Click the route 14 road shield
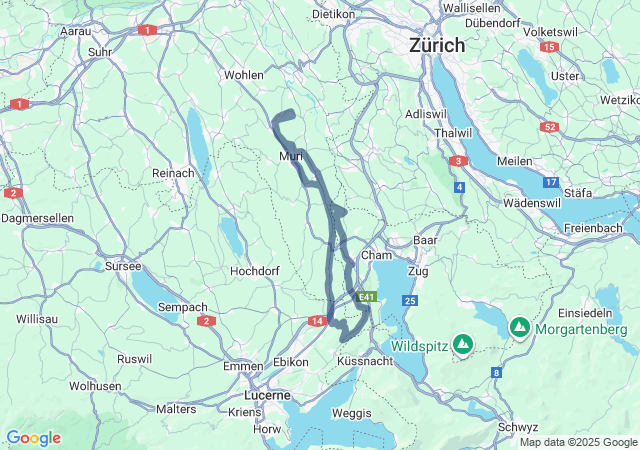 pos(318,321)
